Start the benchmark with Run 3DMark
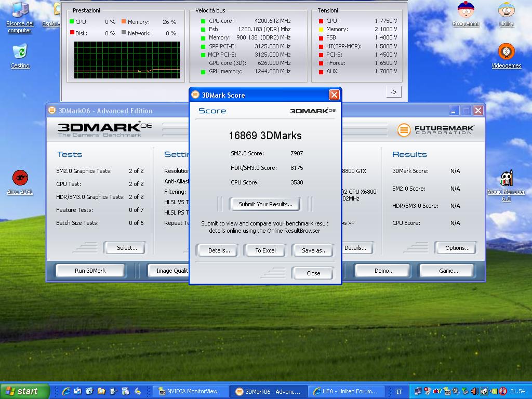The height and width of the screenshot is (399, 532). point(90,271)
